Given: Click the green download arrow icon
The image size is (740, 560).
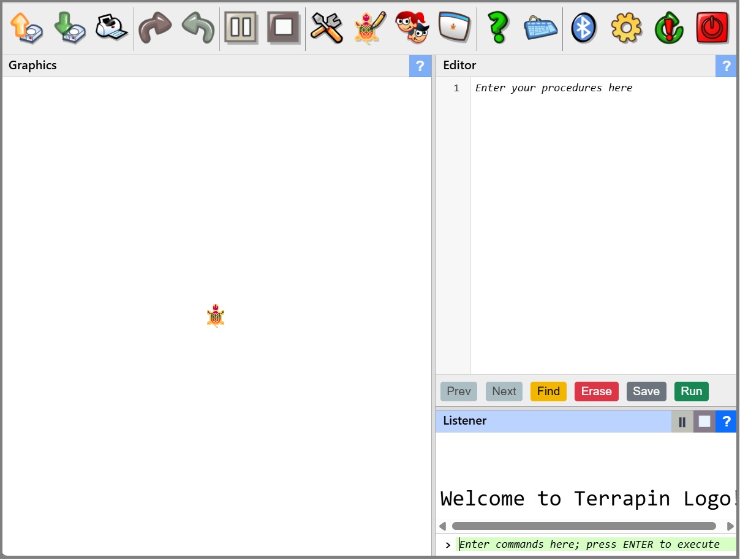Looking at the screenshot, I should coord(69,28).
